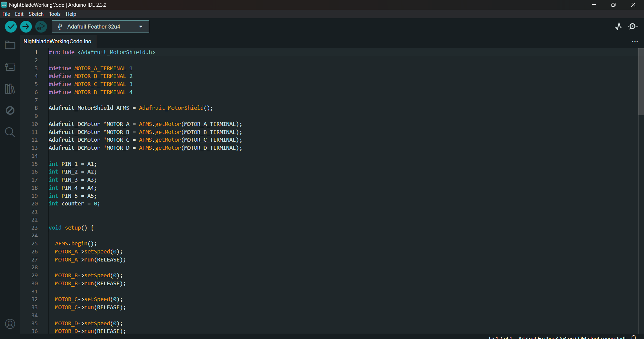Click the MOTOR_C->run(RELEASE) line
This screenshot has width=644, height=339.
(x=91, y=307)
